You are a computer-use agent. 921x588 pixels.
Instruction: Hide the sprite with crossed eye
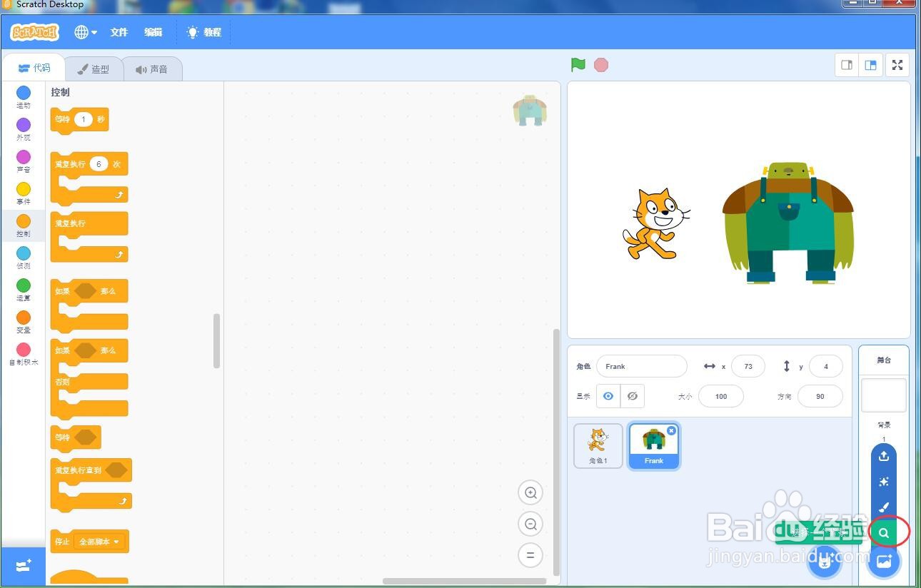633,396
